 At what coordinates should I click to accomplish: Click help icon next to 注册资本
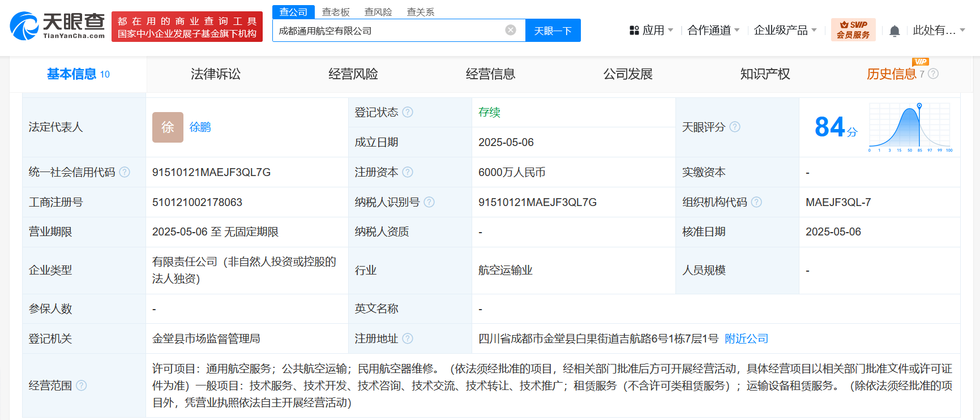tap(408, 172)
